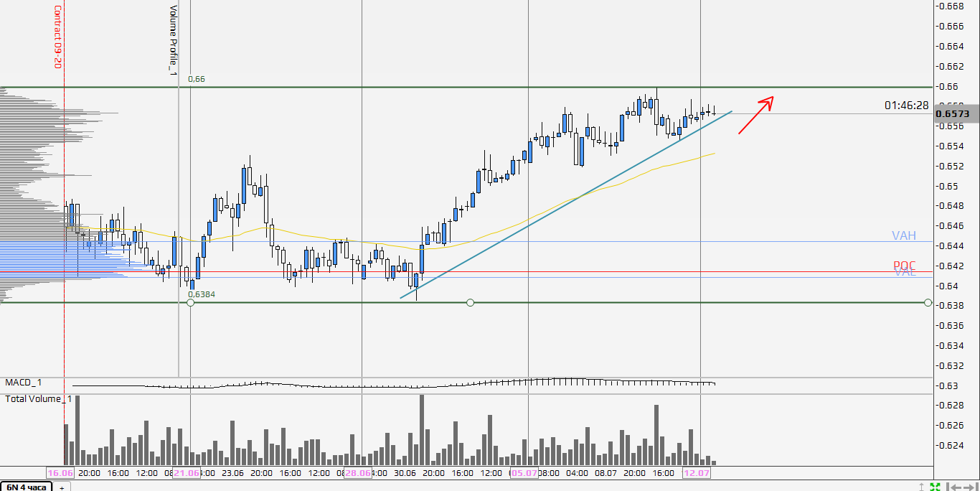Click the right-end handle of lower green line
980x491 pixels.
point(928,303)
